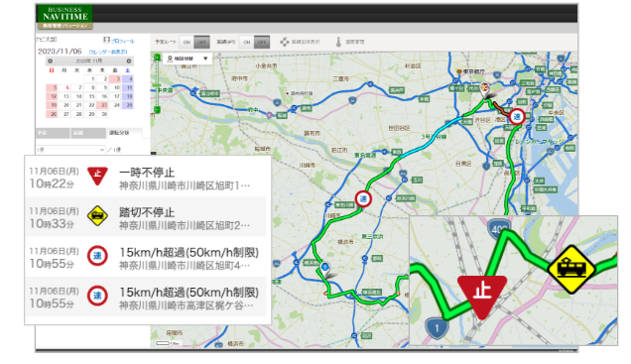Viewport: 631px width, 364px height.
Task: Click the 実績全体表示 icon in toolbar
Action: [x=285, y=42]
